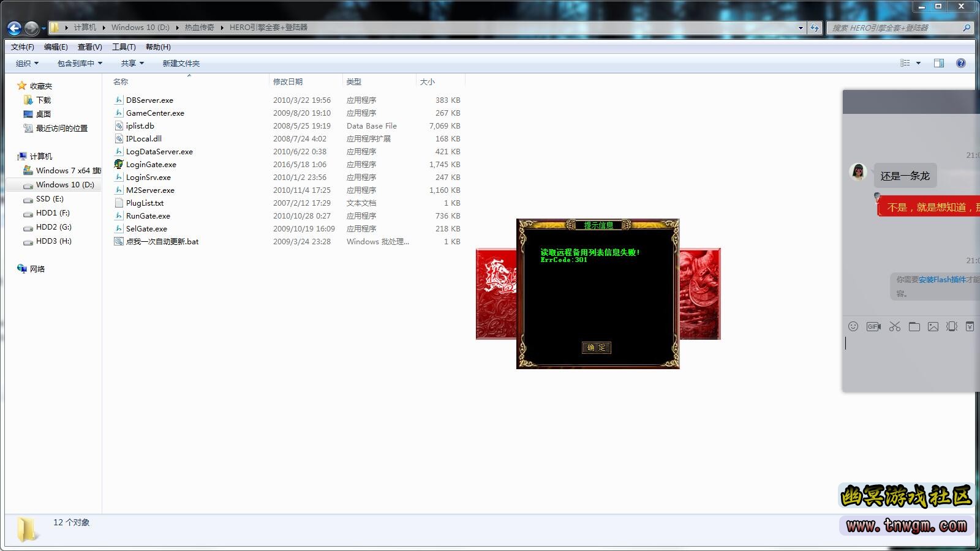Select iplist.db file icon
The height and width of the screenshot is (551, 980).
(119, 126)
